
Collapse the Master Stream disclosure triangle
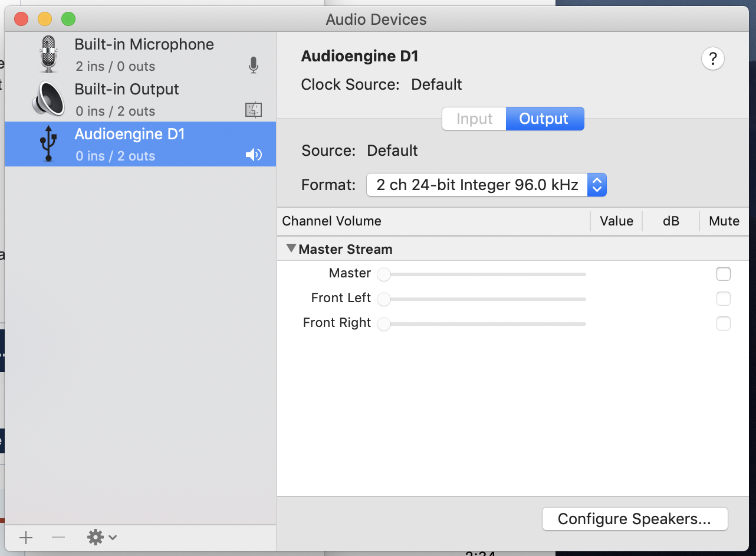[x=291, y=248]
